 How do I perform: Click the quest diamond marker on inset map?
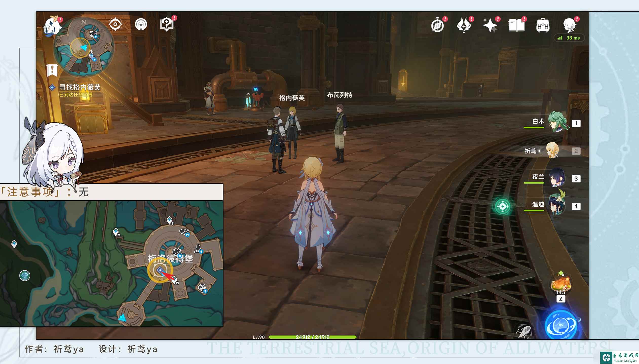pos(160,270)
